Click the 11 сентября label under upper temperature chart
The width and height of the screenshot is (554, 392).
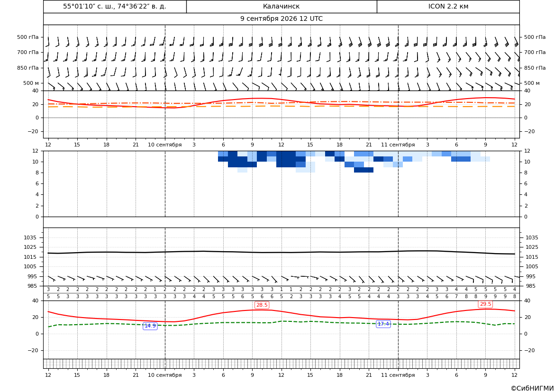[x=398, y=145]
